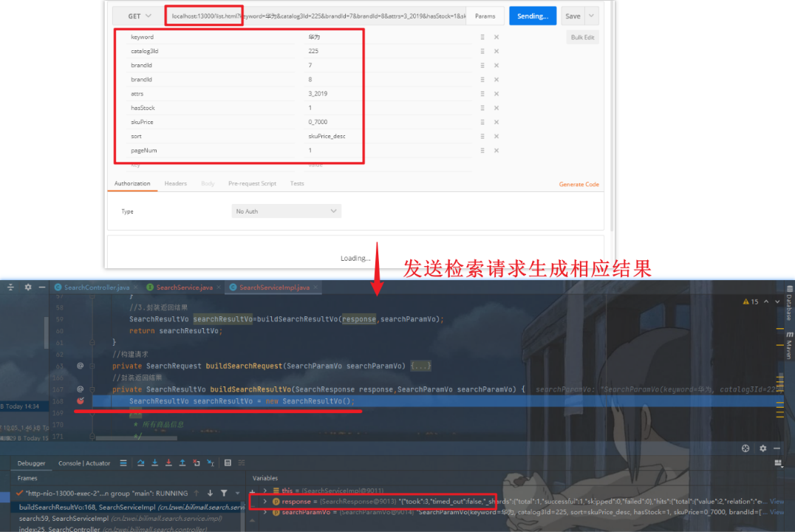Go to next frame with the down arrow
This screenshot has width=795, height=532.
tap(210, 493)
